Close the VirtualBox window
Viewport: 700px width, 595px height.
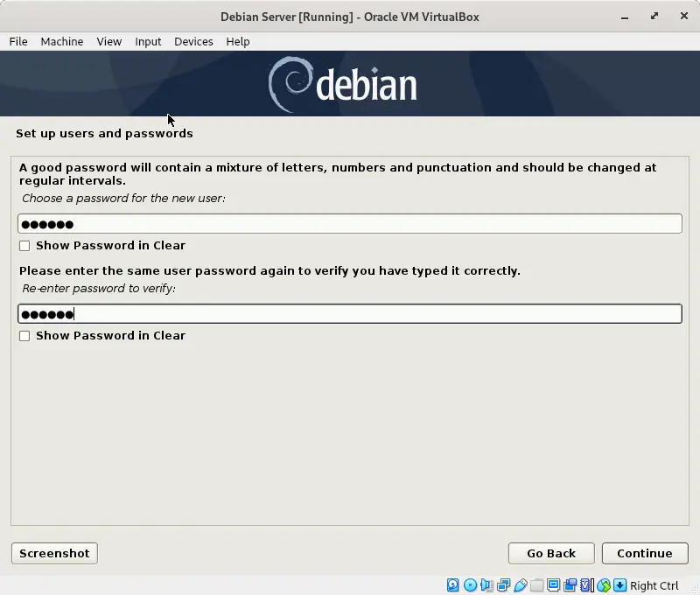pos(684,16)
